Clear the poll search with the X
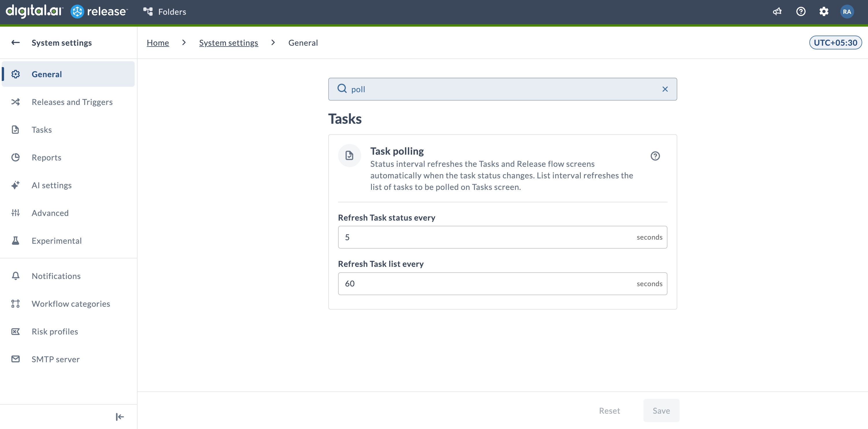 [x=665, y=89]
